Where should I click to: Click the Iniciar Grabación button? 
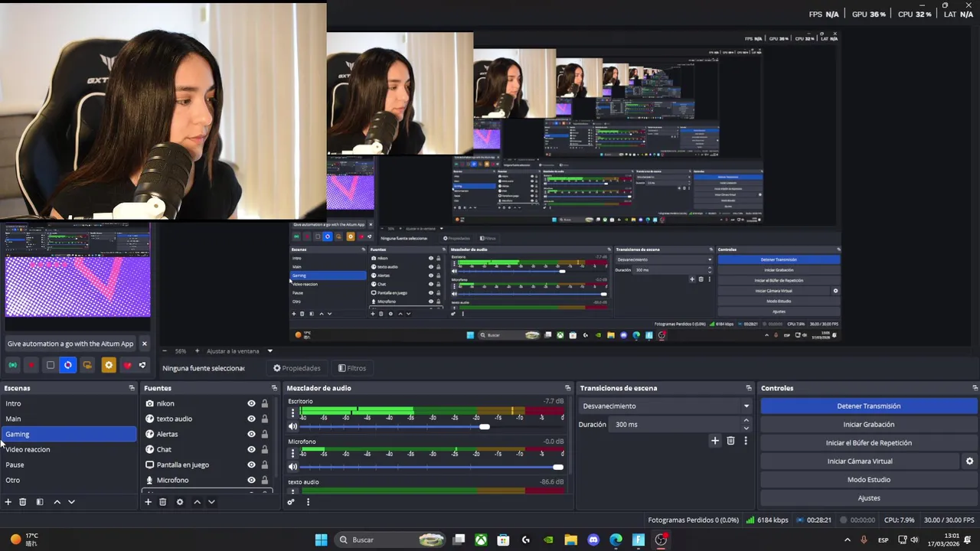pyautogui.click(x=869, y=425)
